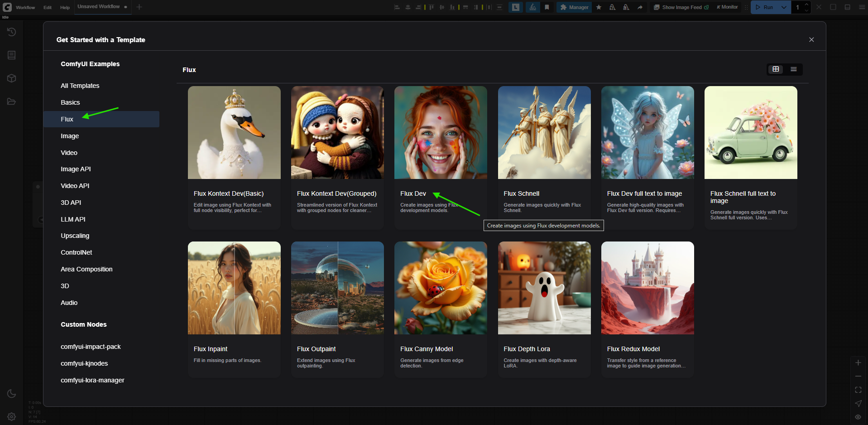Open the Flux Redux Model castle thumbnail
The height and width of the screenshot is (425, 868).
pyautogui.click(x=647, y=288)
